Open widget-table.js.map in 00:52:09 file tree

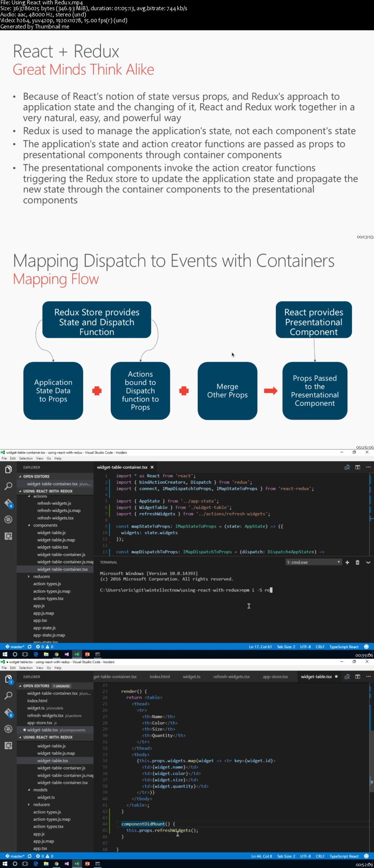pyautogui.click(x=55, y=753)
